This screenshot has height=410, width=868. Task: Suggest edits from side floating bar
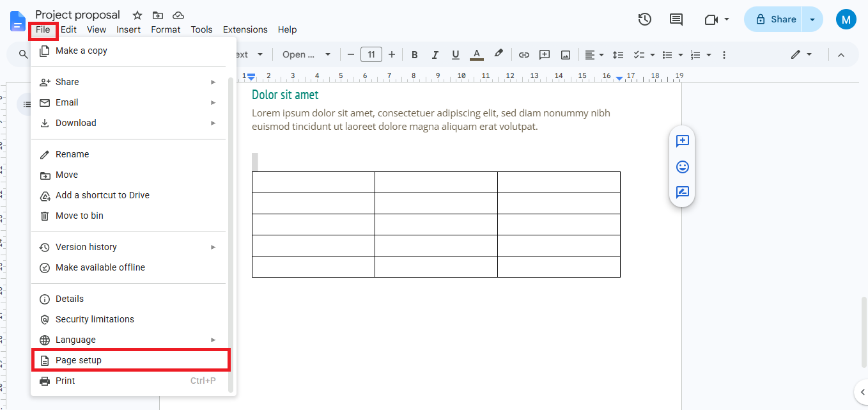[x=682, y=193]
